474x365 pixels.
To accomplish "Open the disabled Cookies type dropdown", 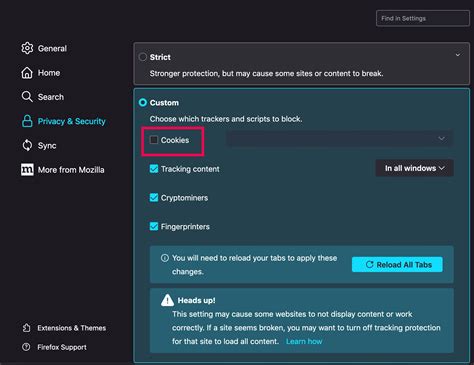I will (340, 138).
